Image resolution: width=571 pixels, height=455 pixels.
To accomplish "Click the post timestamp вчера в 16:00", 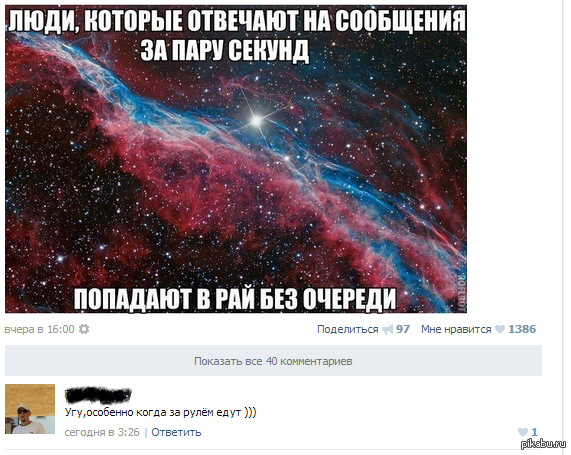I will 39,329.
